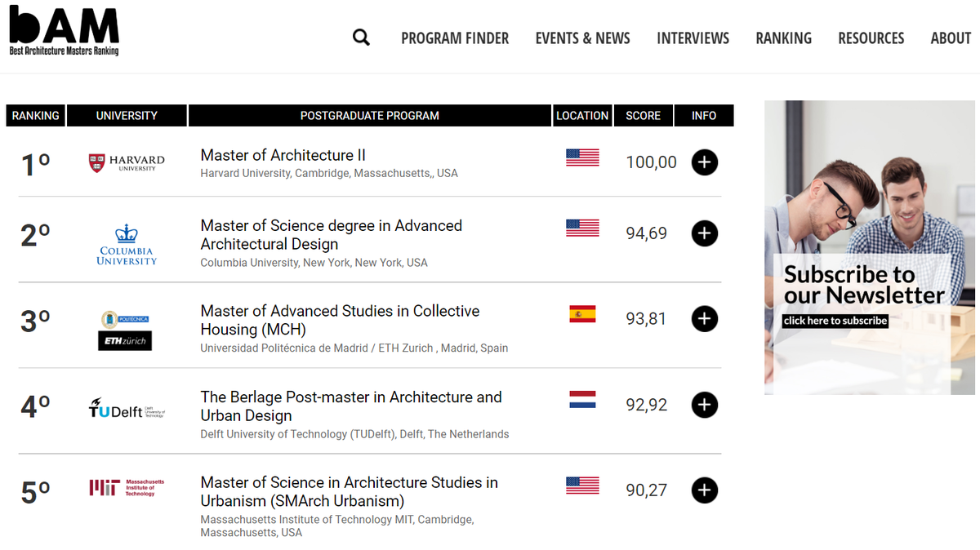
Task: Expand info for Harvard Master of Architecture II
Action: pyautogui.click(x=705, y=162)
